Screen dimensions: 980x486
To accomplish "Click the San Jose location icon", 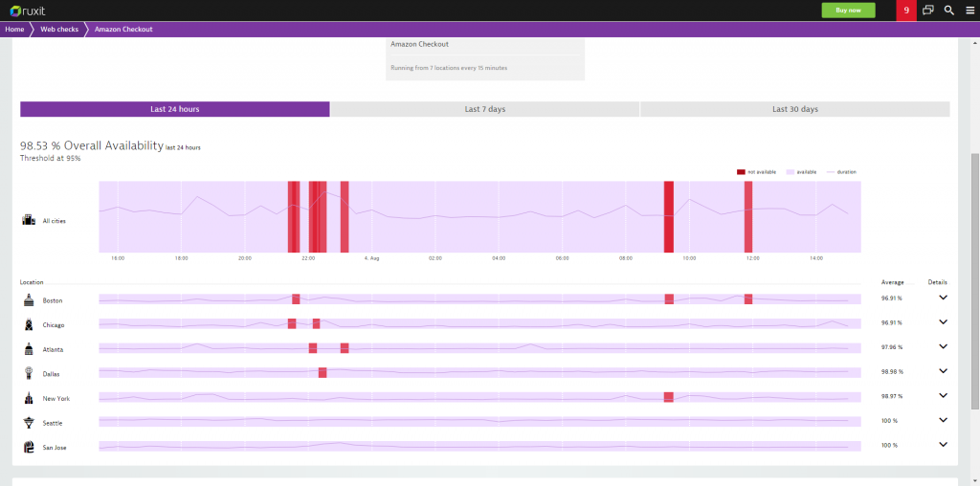I will pyautogui.click(x=28, y=448).
